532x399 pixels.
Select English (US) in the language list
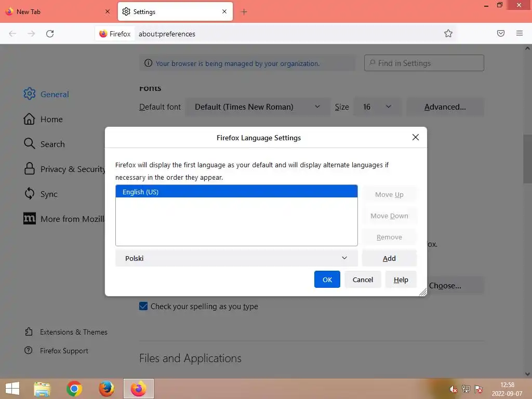pyautogui.click(x=236, y=191)
